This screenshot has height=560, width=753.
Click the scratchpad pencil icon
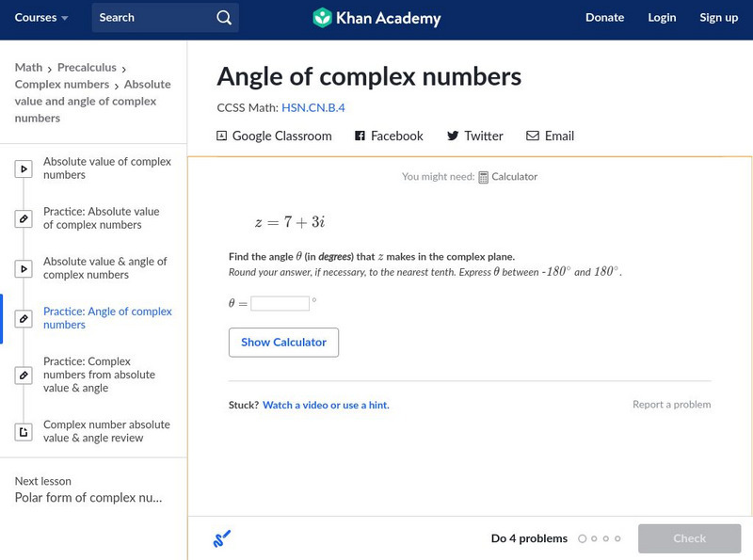221,539
